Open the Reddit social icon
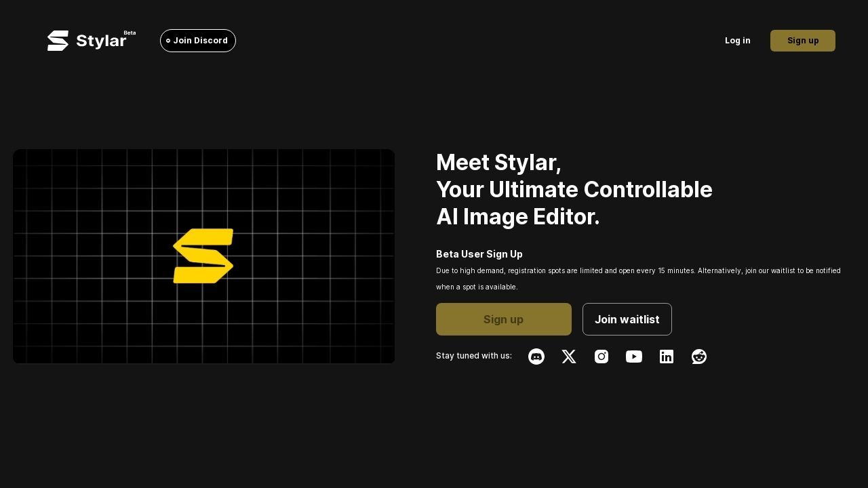The image size is (868, 488). (699, 357)
